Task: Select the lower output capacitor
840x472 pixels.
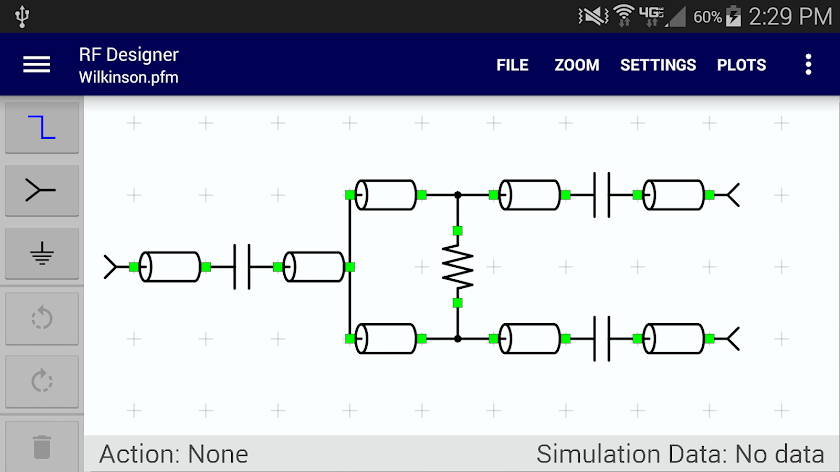Action: (602, 339)
